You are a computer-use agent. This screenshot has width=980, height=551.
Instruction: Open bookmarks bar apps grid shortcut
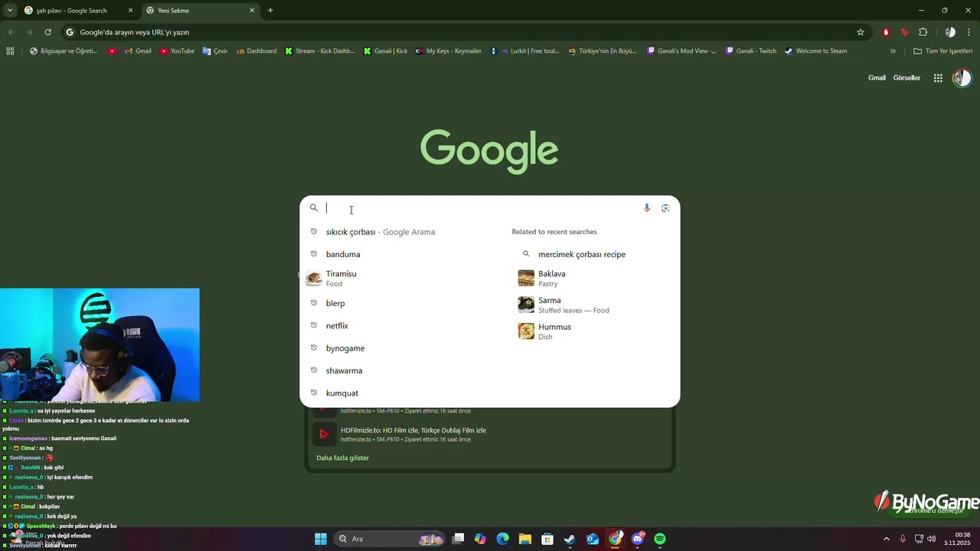[x=10, y=51]
